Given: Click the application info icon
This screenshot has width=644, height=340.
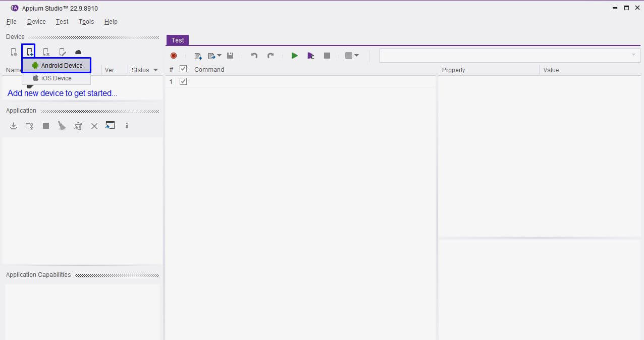Looking at the screenshot, I should (127, 126).
